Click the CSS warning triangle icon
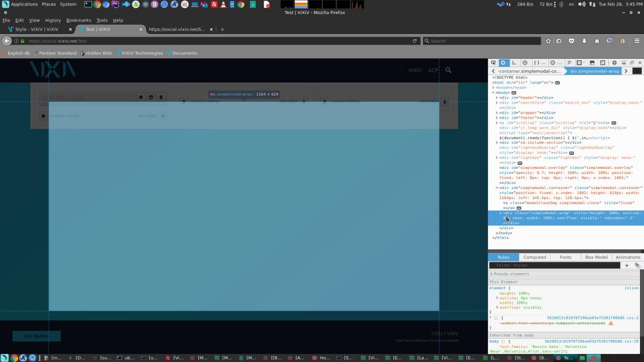Screen dimensions: 644x362 coord(611,323)
